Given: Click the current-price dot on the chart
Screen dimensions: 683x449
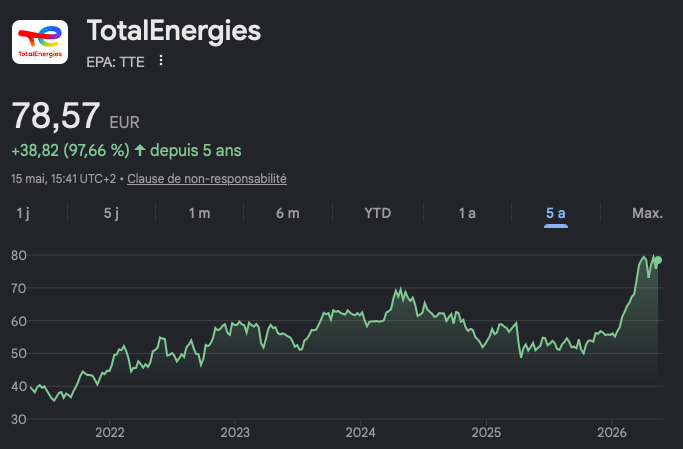Looking at the screenshot, I should tap(658, 260).
